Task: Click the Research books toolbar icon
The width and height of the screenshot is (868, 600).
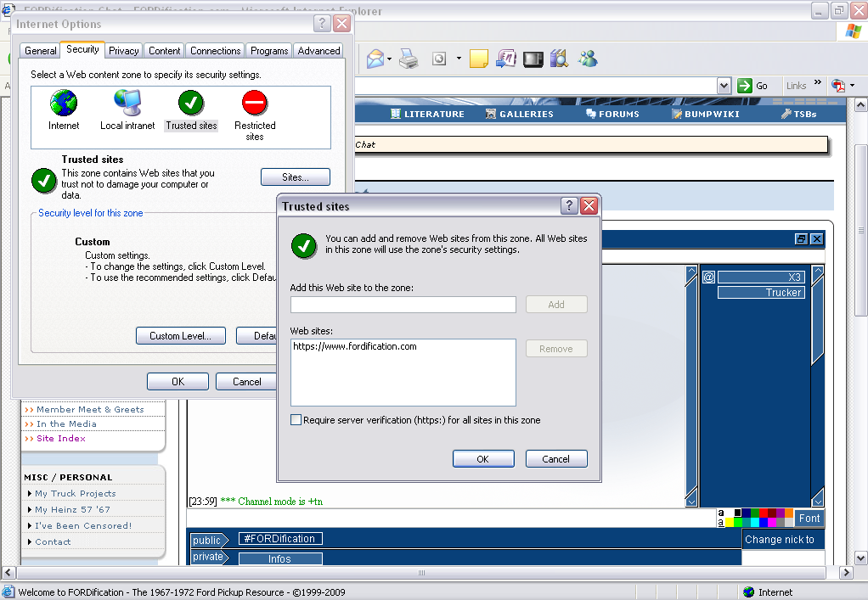Action: click(559, 59)
